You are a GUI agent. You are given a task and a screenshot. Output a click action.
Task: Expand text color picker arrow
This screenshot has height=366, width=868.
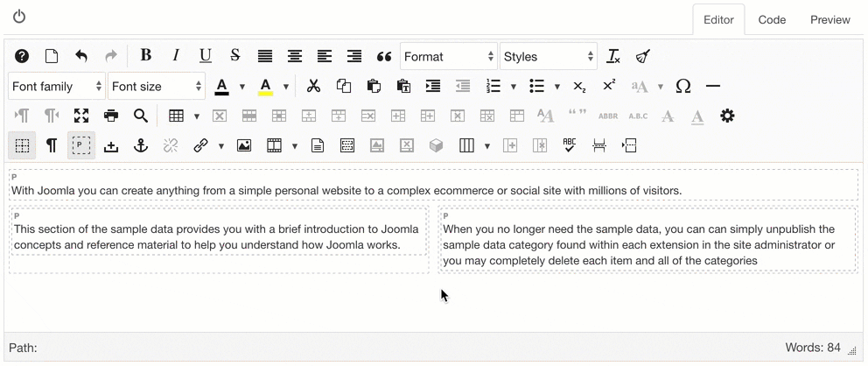(x=241, y=87)
